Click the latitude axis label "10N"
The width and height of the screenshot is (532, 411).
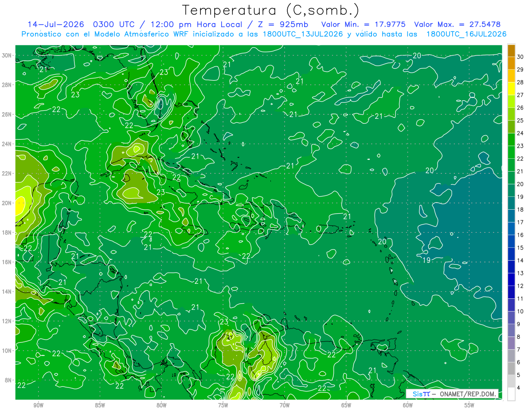(x=7, y=350)
